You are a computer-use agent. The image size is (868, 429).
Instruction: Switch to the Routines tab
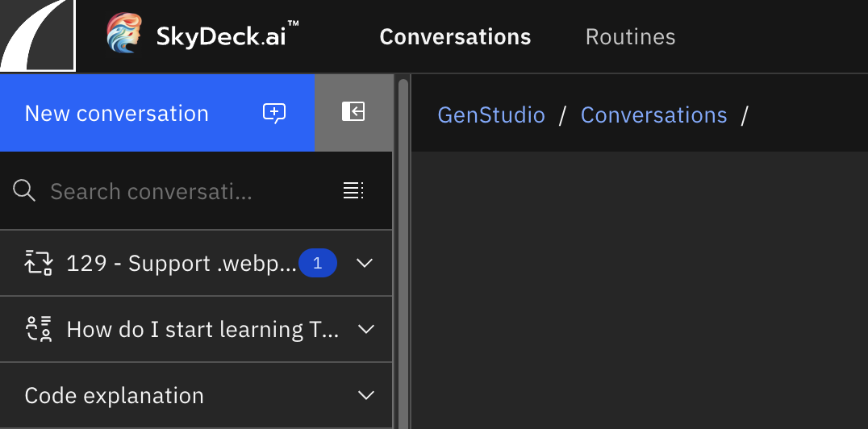coord(630,37)
